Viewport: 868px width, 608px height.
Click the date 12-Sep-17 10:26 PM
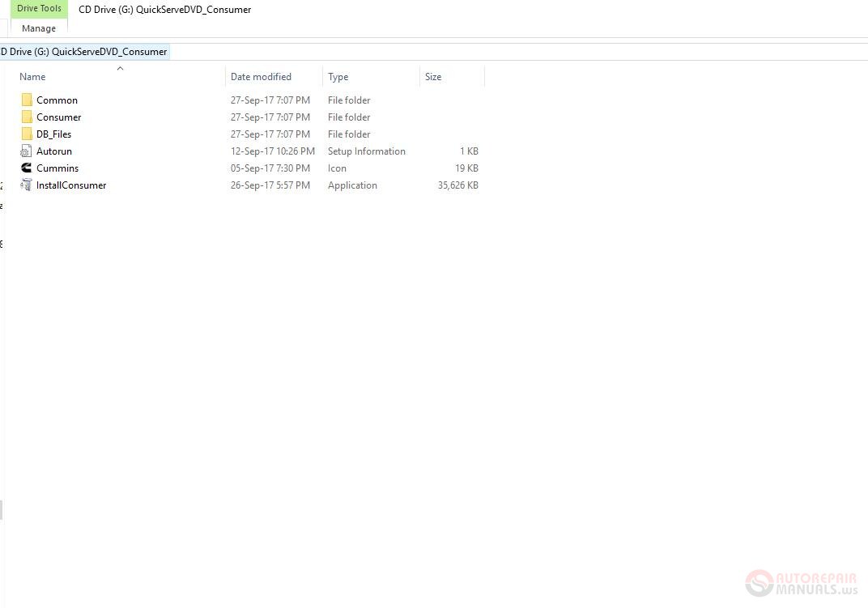tap(272, 151)
